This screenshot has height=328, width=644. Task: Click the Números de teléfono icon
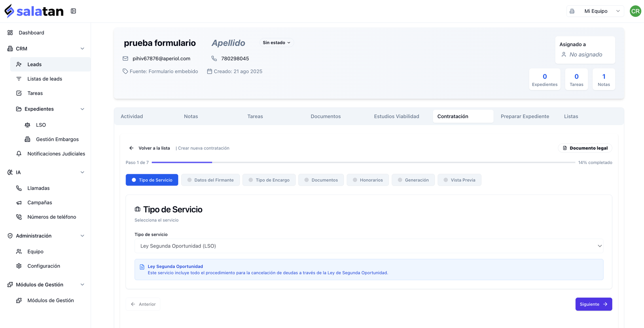tap(19, 217)
